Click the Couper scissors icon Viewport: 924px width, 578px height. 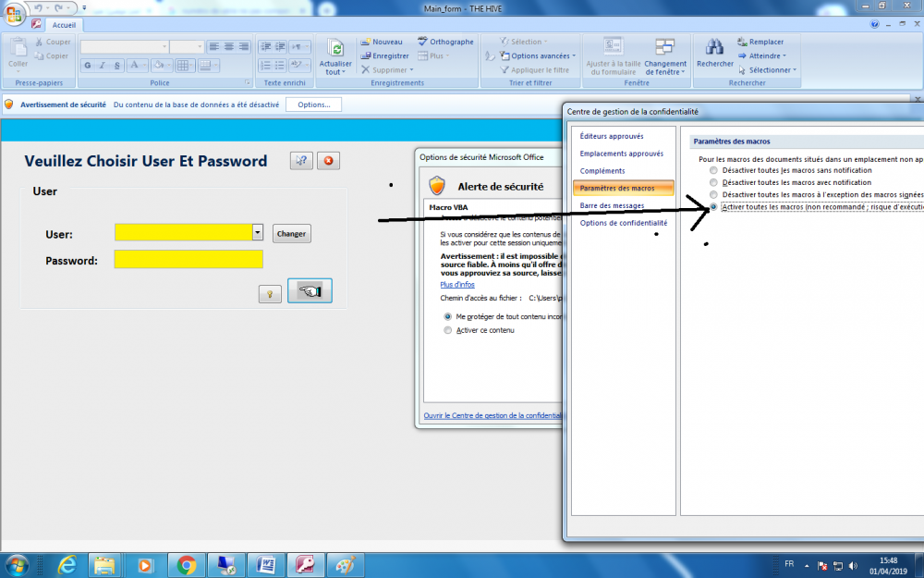pyautogui.click(x=39, y=42)
